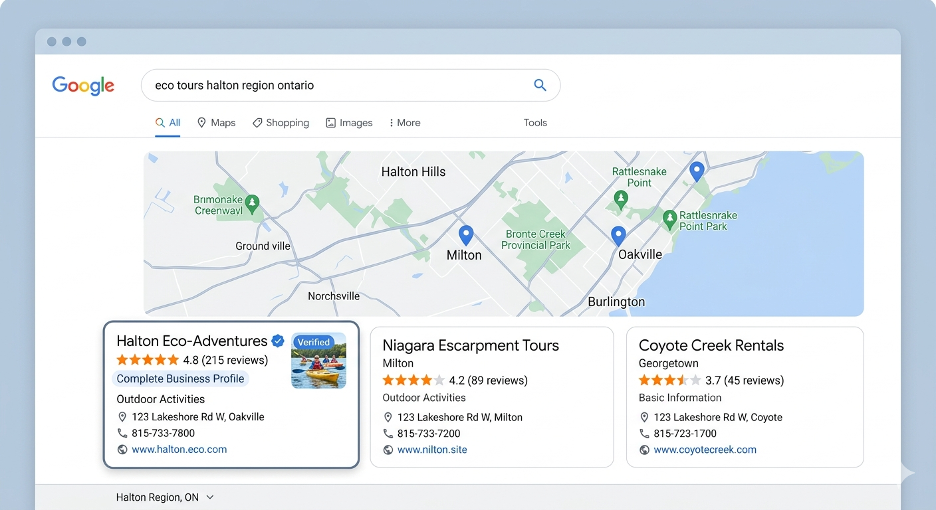Click the Complete Business Profile chip
The height and width of the screenshot is (510, 936).
click(180, 379)
